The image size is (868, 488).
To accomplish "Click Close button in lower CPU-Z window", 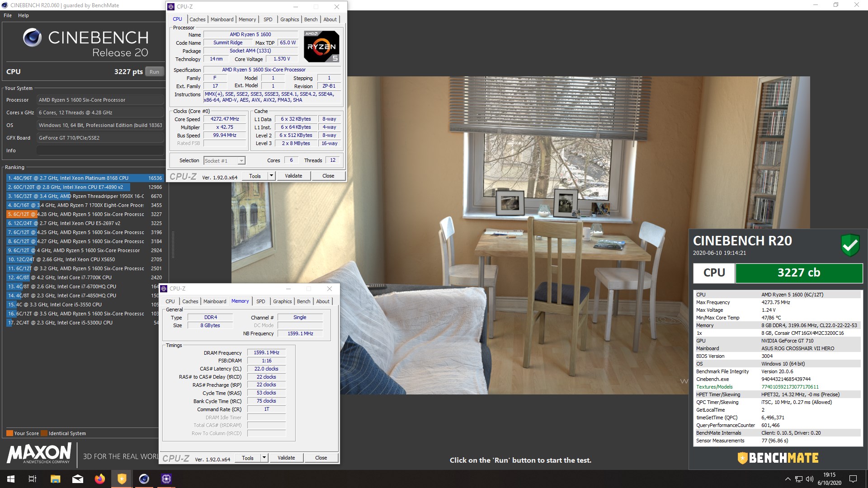I will 321,458.
